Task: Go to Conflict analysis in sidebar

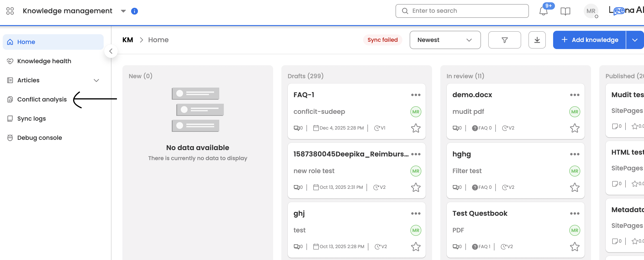Action: coord(42,99)
